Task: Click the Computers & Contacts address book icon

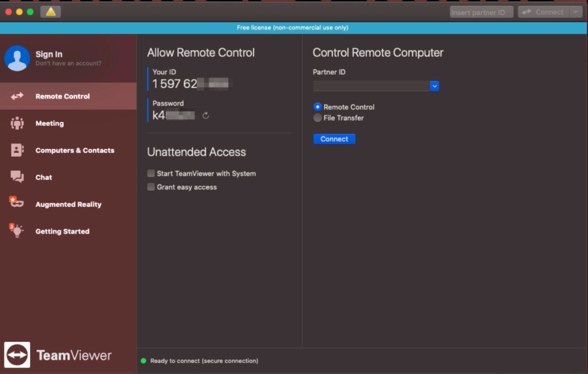Action: (x=17, y=150)
